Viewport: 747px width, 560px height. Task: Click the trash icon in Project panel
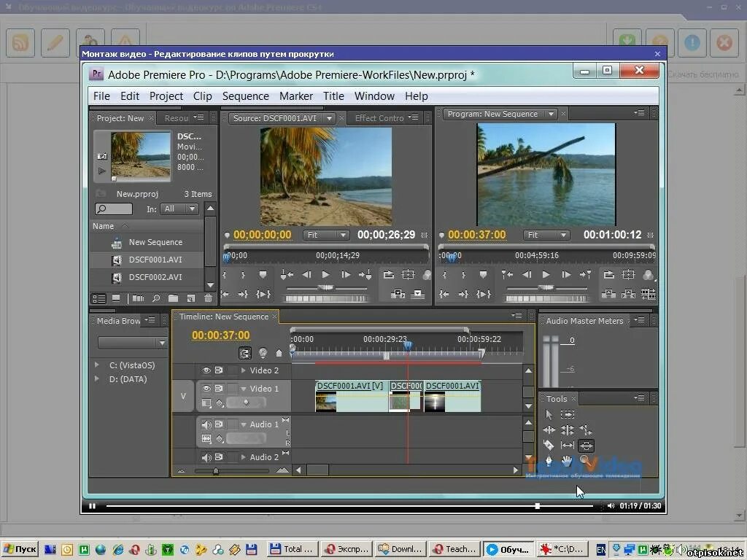[x=209, y=298]
